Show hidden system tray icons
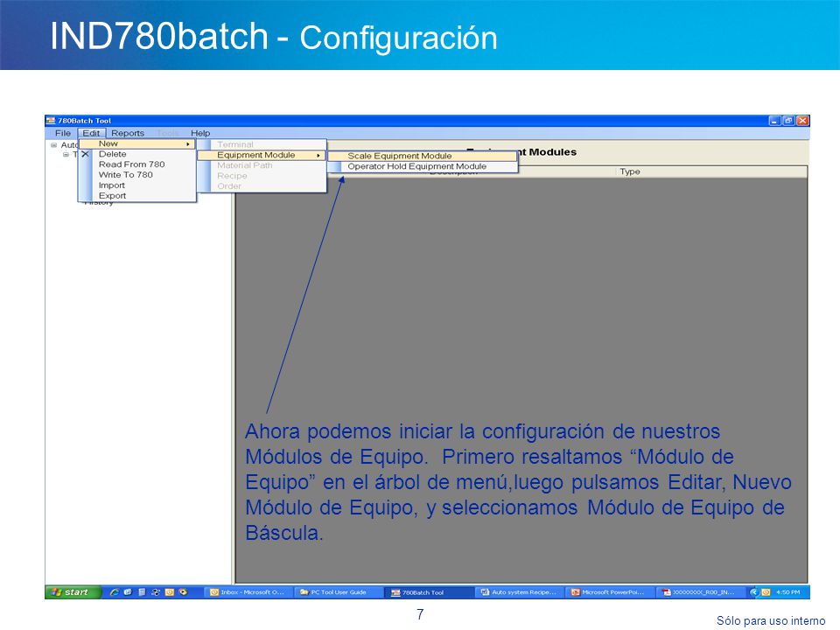The width and height of the screenshot is (840, 630). [753, 592]
